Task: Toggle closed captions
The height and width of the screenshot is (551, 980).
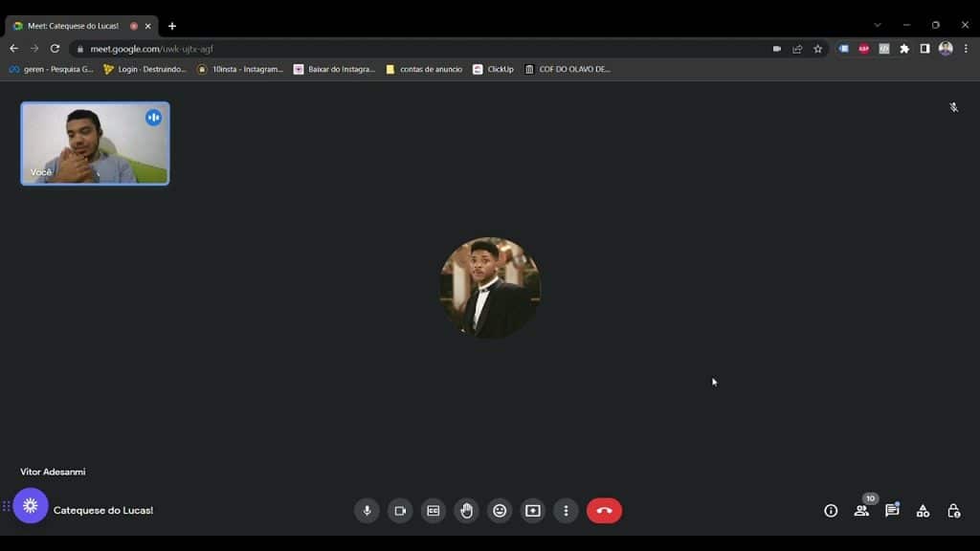Action: coord(434,511)
